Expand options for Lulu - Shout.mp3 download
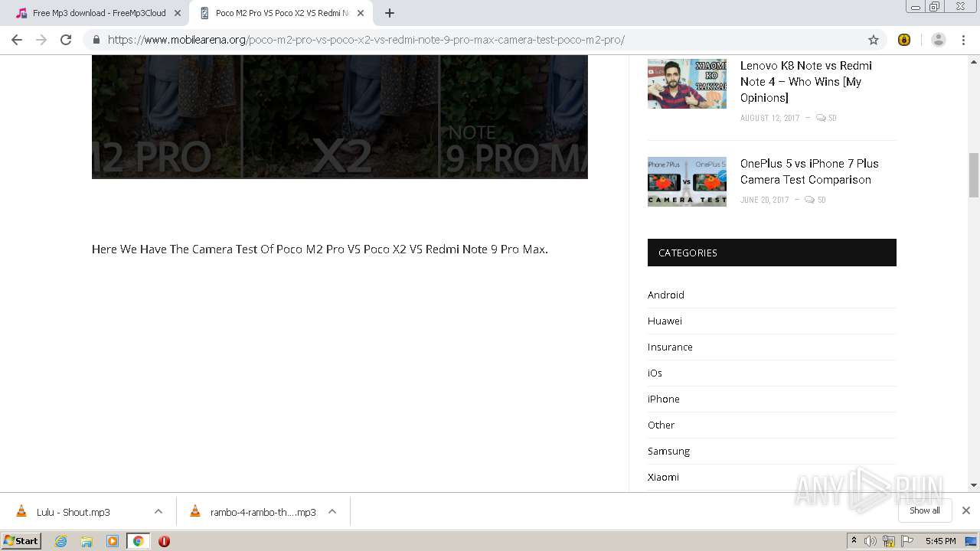The width and height of the screenshot is (980, 551). click(158, 511)
